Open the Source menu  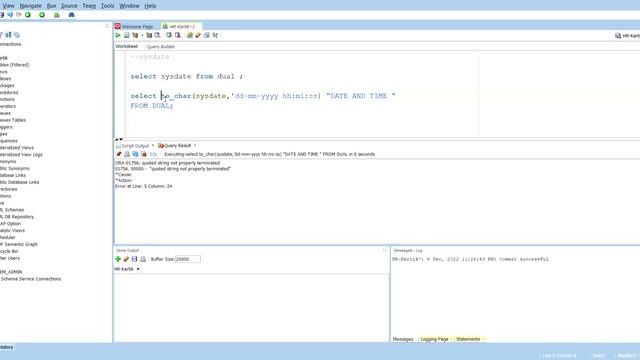click(69, 6)
